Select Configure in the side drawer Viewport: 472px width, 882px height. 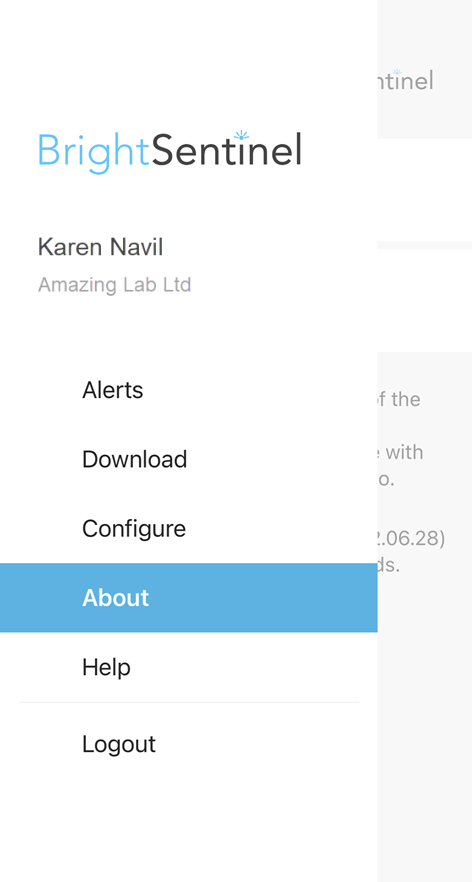(x=188, y=529)
